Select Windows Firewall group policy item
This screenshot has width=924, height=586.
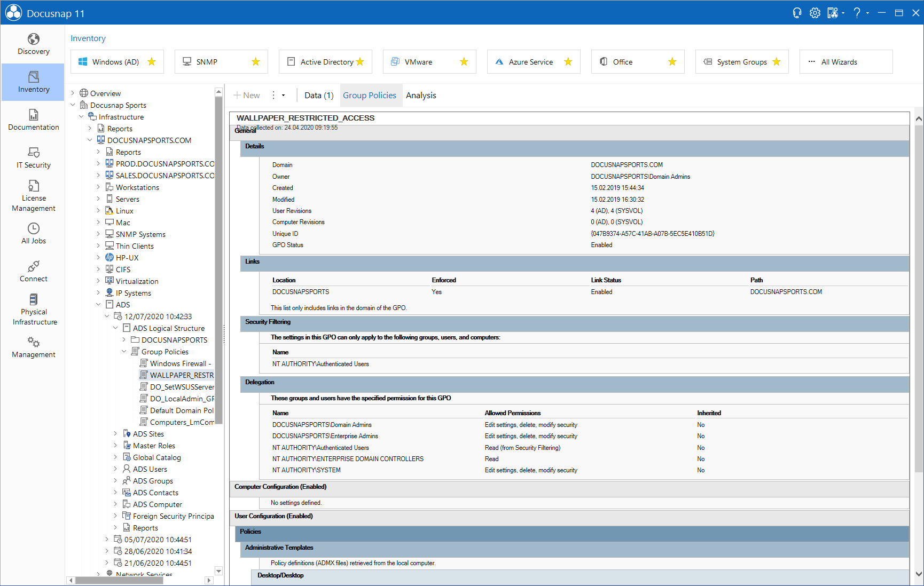click(176, 363)
